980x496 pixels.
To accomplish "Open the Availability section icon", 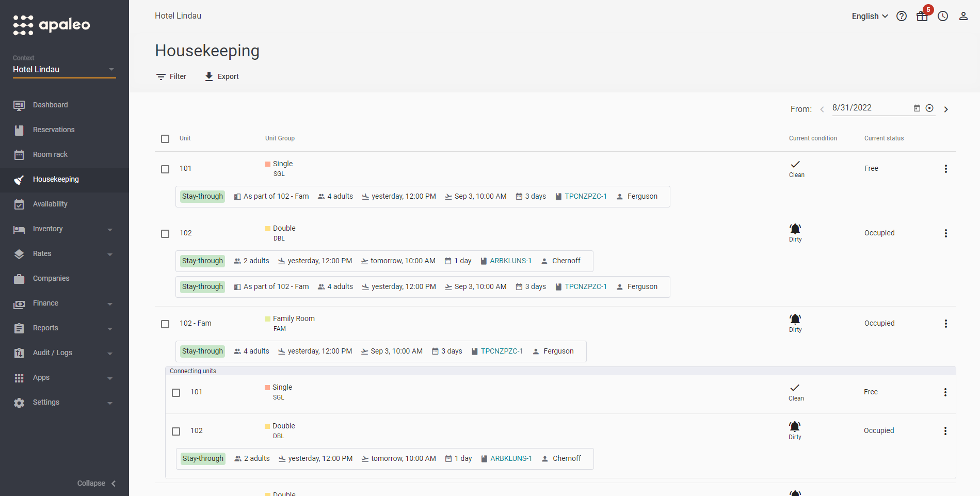I will (19, 204).
